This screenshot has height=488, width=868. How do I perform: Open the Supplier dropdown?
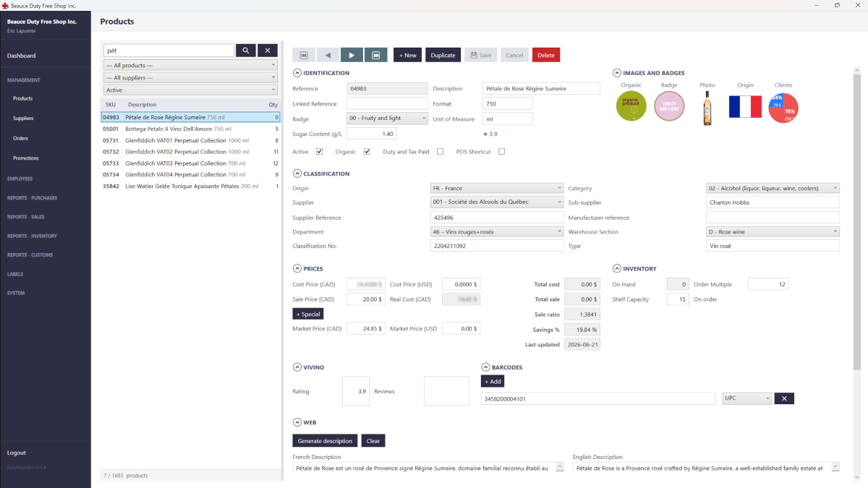(x=496, y=202)
